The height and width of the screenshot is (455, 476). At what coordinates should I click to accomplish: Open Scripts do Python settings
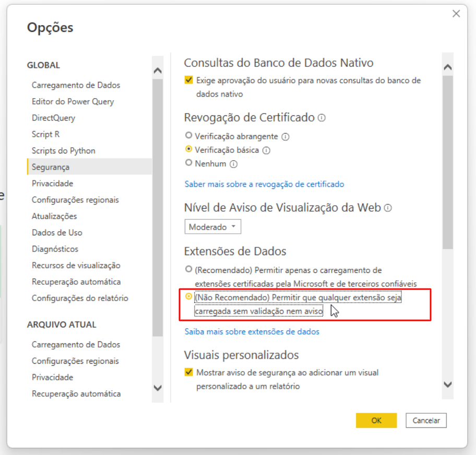(64, 151)
